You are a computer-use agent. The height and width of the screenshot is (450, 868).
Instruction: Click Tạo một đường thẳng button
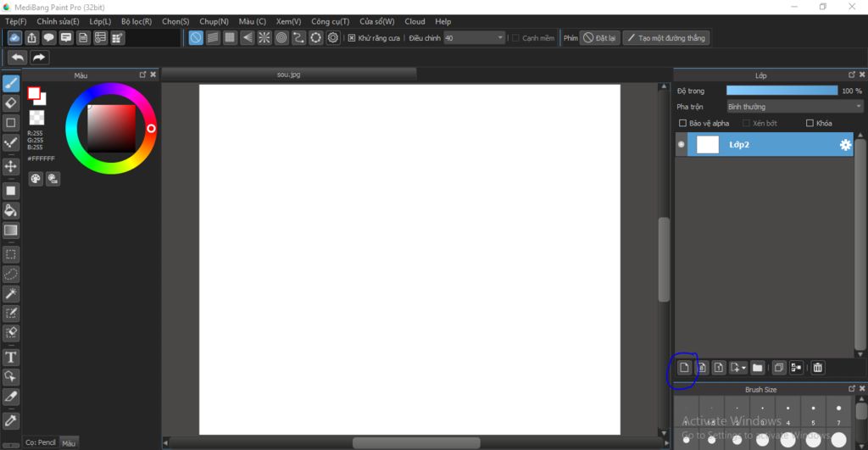coord(666,37)
